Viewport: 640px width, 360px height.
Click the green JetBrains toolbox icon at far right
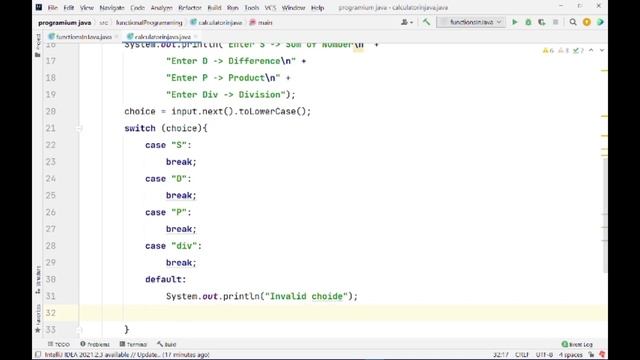[600, 22]
